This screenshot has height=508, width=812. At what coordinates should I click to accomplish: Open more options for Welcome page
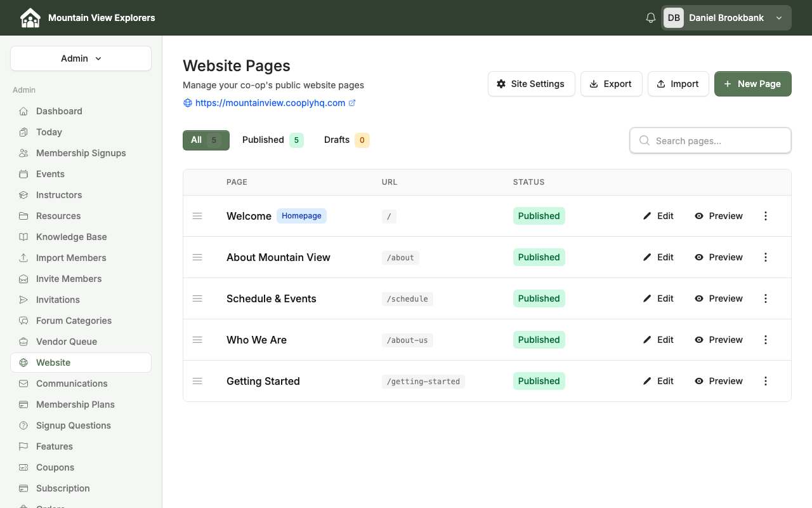766,216
